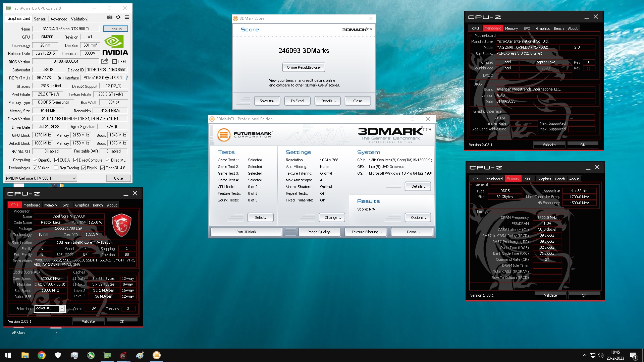The width and height of the screenshot is (644, 362).
Task: Click the taskbar clock showing 18:45
Action: 615,355
